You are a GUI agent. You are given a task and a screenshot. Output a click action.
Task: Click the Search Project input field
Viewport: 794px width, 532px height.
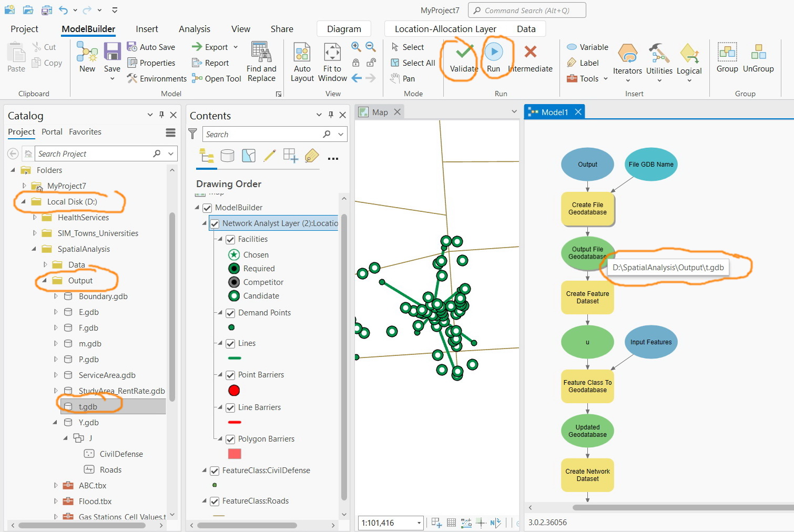tap(95, 153)
